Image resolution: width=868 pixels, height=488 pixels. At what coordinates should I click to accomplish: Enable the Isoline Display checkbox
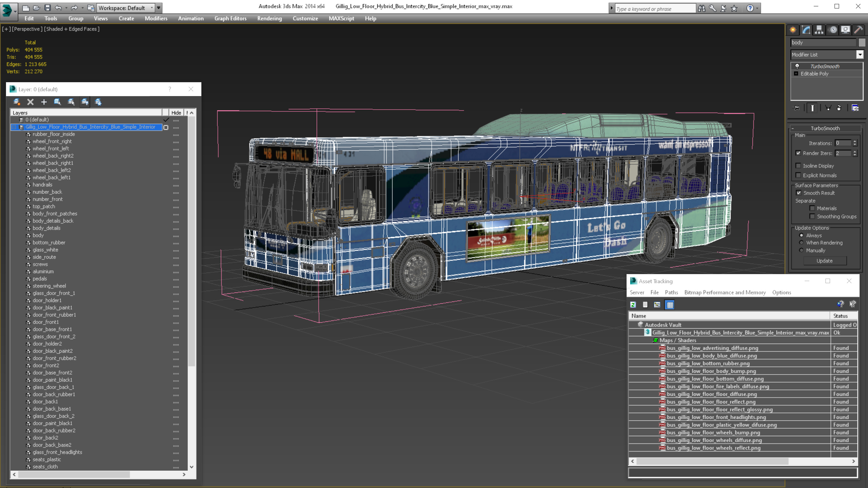pyautogui.click(x=798, y=166)
